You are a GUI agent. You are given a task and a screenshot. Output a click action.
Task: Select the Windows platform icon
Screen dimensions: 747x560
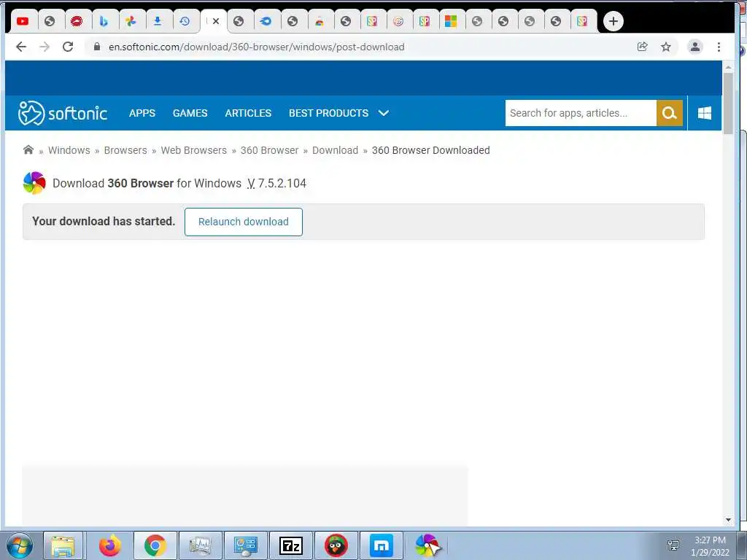704,113
